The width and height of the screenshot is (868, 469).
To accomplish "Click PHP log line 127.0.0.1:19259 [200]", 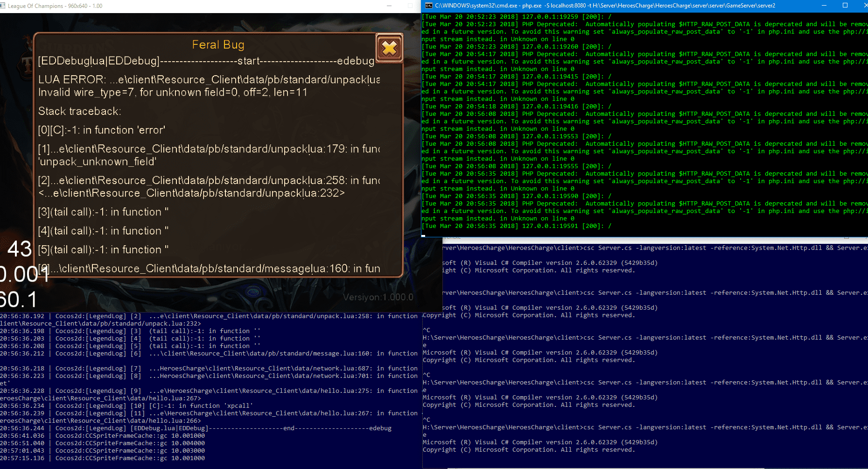I will pyautogui.click(x=517, y=17).
